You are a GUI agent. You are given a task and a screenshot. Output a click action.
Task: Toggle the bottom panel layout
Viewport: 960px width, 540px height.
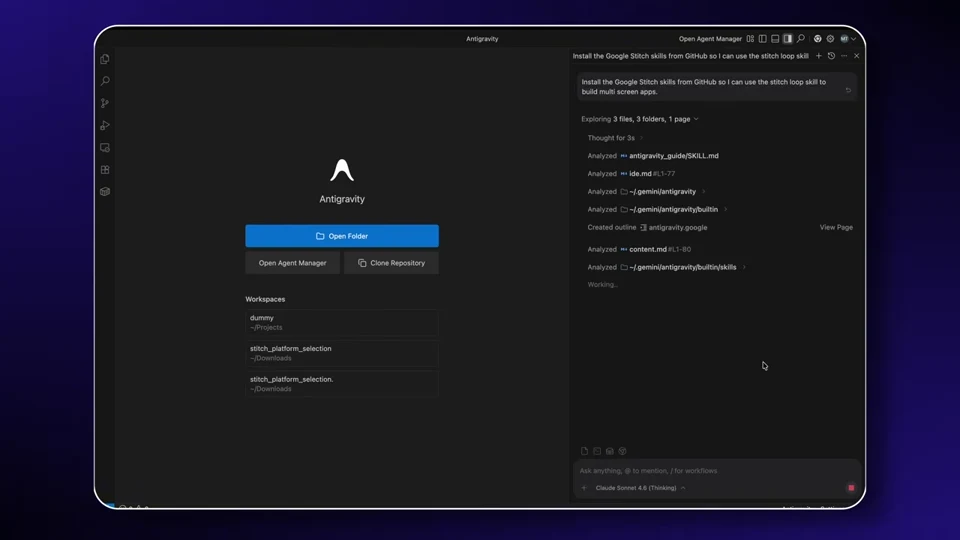click(775, 39)
